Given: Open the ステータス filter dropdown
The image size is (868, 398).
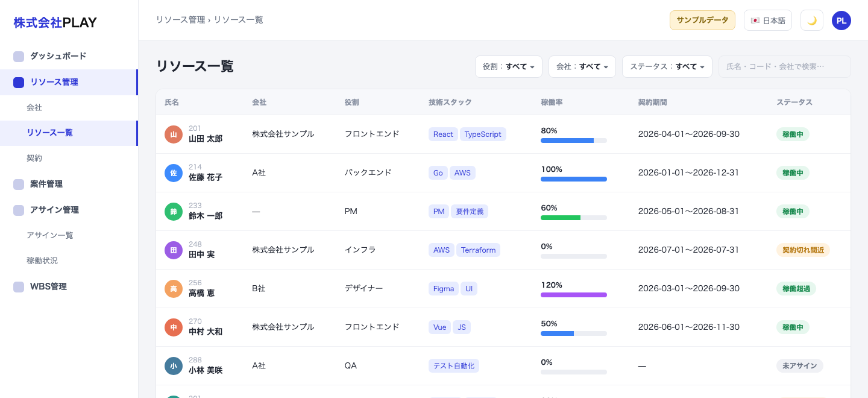Looking at the screenshot, I should (x=667, y=67).
